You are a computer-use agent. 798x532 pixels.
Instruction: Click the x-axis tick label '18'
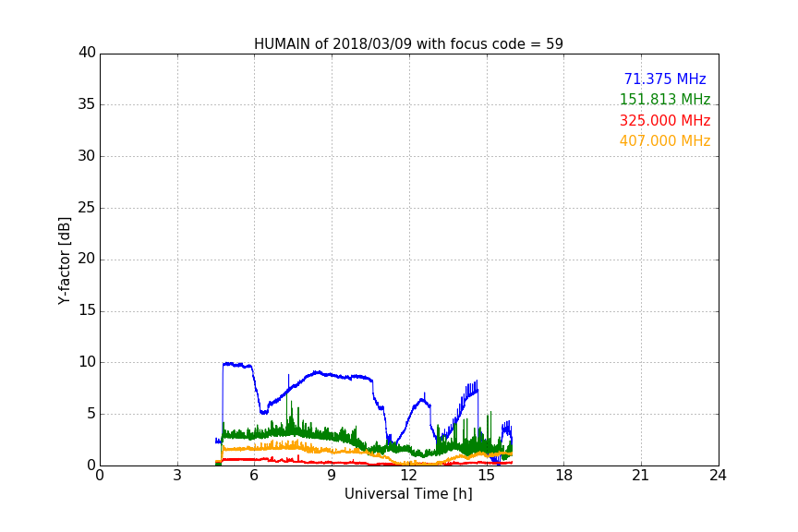[x=564, y=476]
